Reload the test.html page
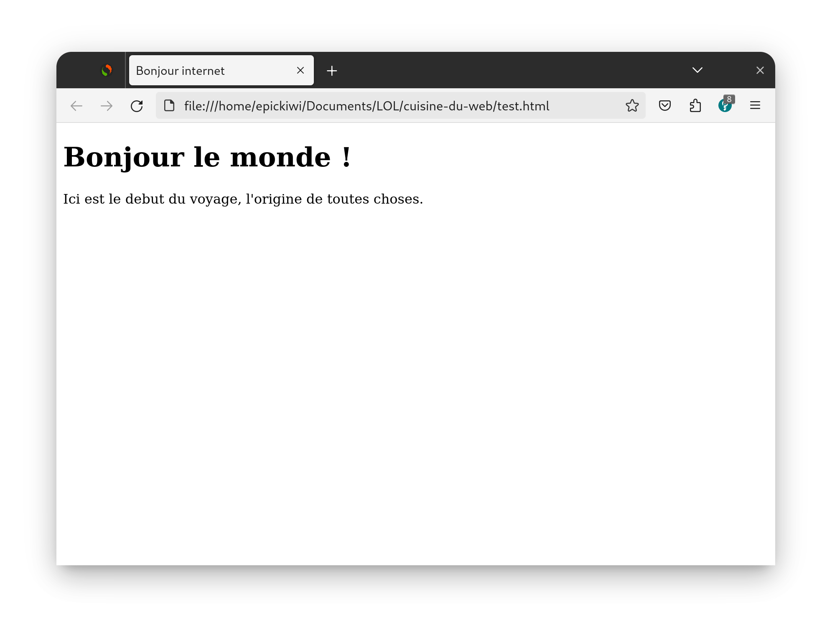The image size is (840, 628). 137,106
